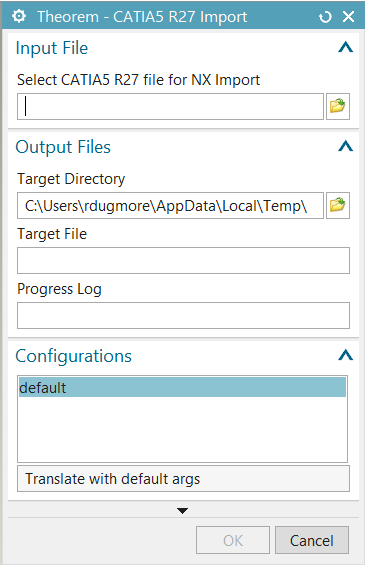Viewport: 365px width, 565px height.
Task: Click the OK button
Action: pos(233,540)
